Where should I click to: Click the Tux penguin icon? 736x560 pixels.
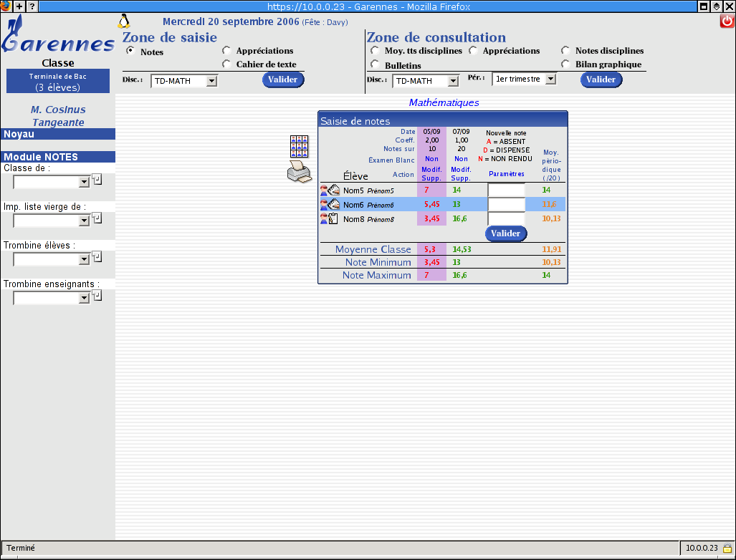pyautogui.click(x=123, y=21)
